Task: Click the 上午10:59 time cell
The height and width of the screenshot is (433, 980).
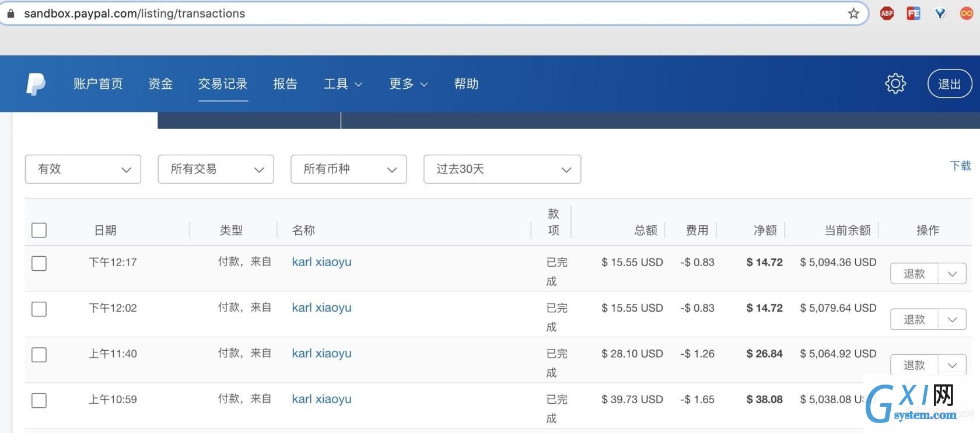Action: pyautogui.click(x=113, y=399)
